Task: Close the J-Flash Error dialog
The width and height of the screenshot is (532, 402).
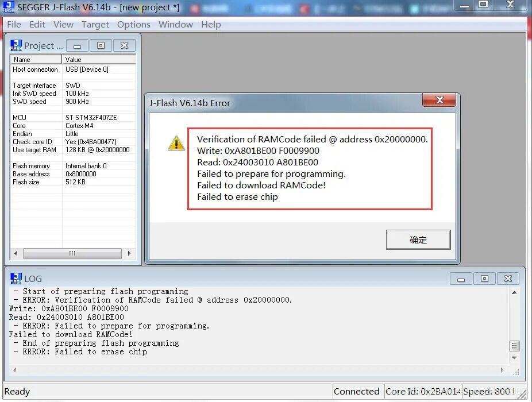Action: (440, 100)
